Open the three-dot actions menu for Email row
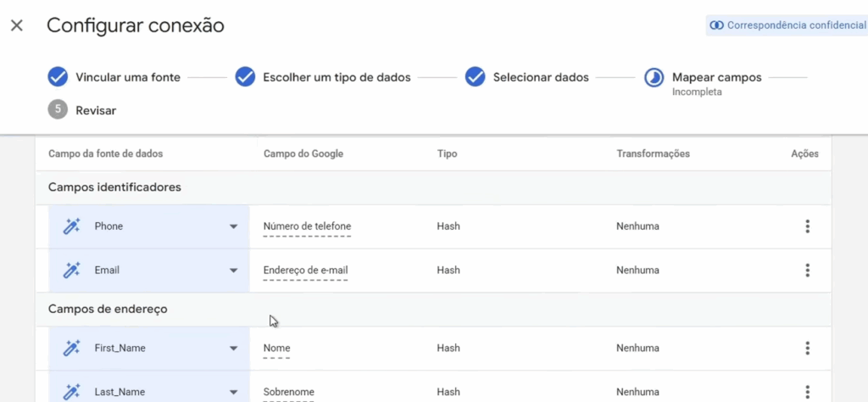This screenshot has width=868, height=402. 807,271
